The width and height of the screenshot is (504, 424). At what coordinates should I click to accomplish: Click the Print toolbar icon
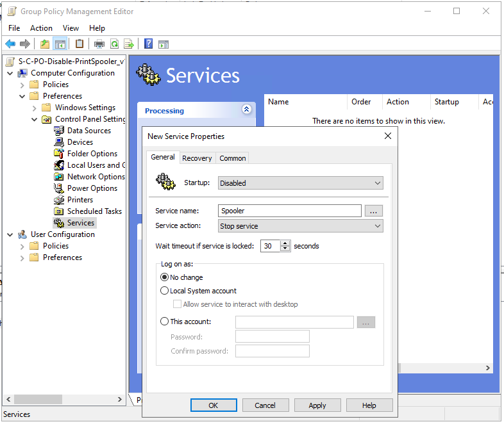tap(99, 44)
